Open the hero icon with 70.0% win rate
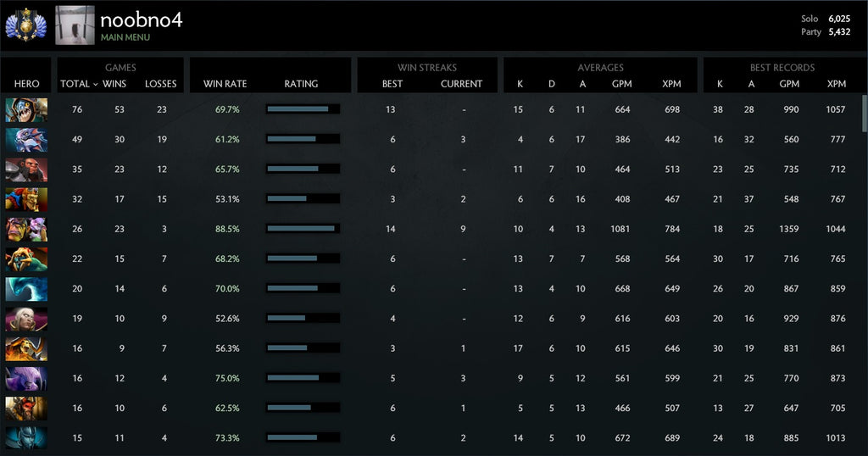The width and height of the screenshot is (868, 456). pos(26,289)
